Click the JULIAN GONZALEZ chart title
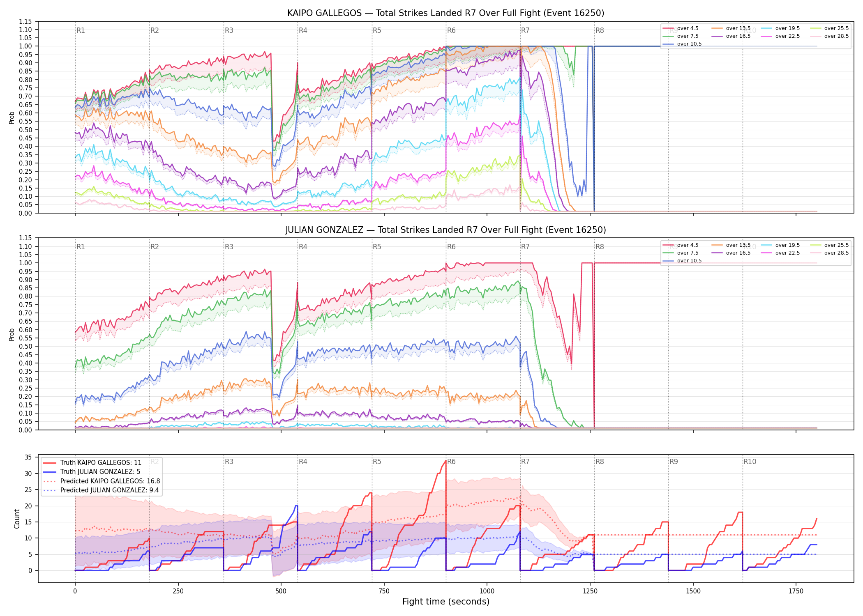Screen dimensions: 863x616 (x=445, y=230)
